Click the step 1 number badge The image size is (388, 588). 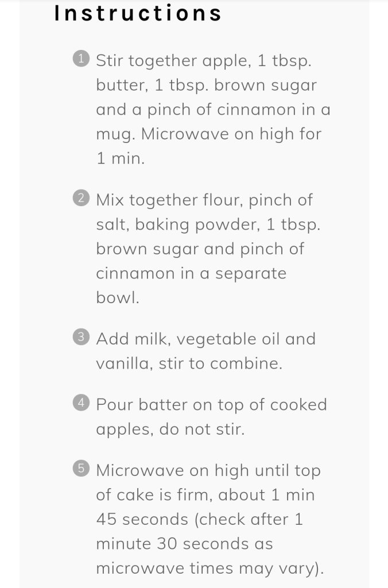pos(82,59)
